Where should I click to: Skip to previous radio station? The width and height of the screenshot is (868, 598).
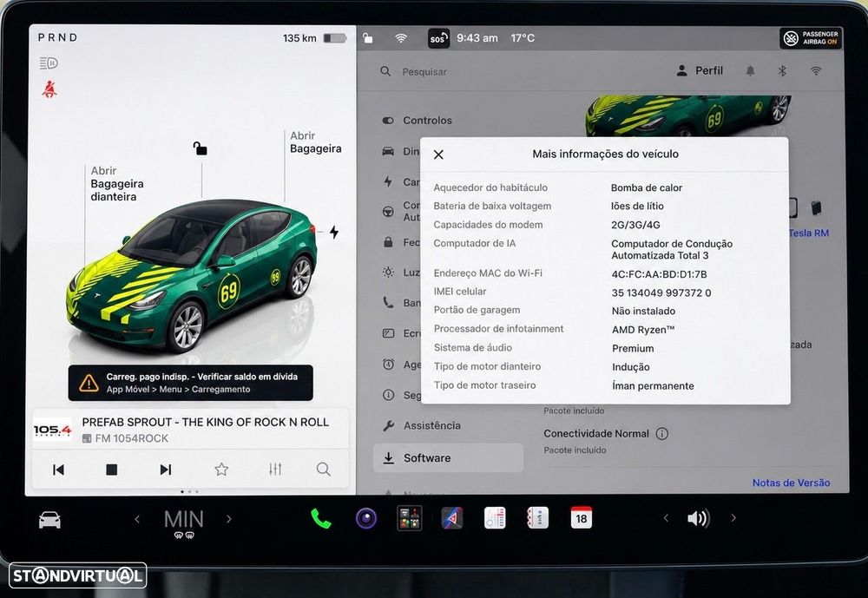pyautogui.click(x=58, y=470)
